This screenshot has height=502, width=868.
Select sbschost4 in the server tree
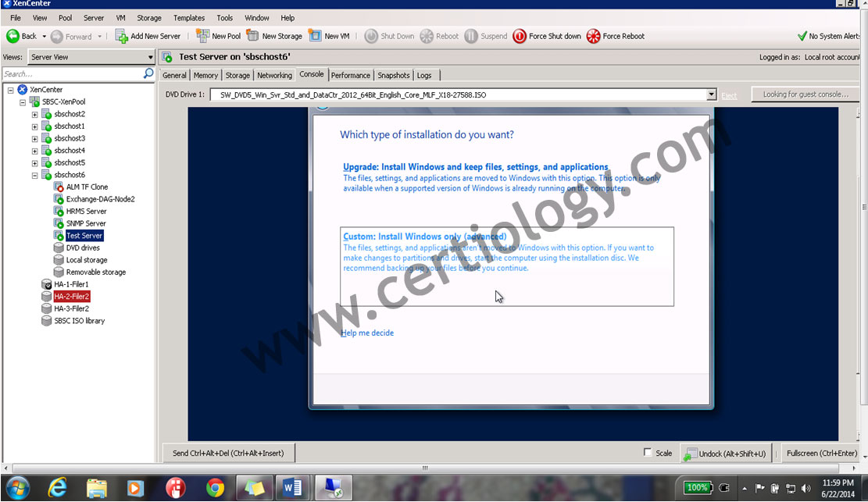70,151
